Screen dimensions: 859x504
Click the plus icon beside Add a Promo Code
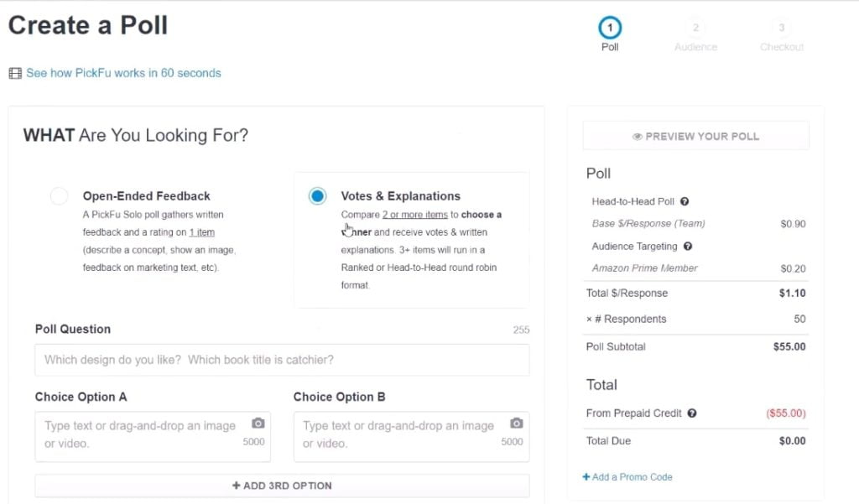(586, 477)
